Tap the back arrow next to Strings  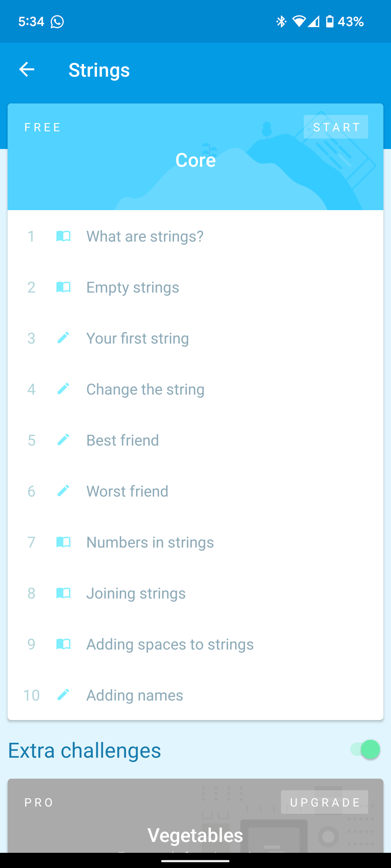click(x=27, y=69)
